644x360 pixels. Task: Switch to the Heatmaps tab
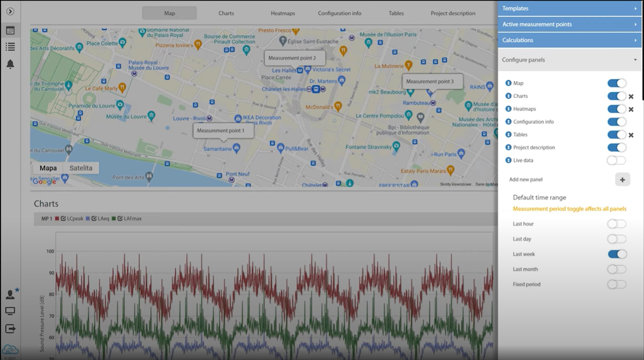pyautogui.click(x=283, y=13)
